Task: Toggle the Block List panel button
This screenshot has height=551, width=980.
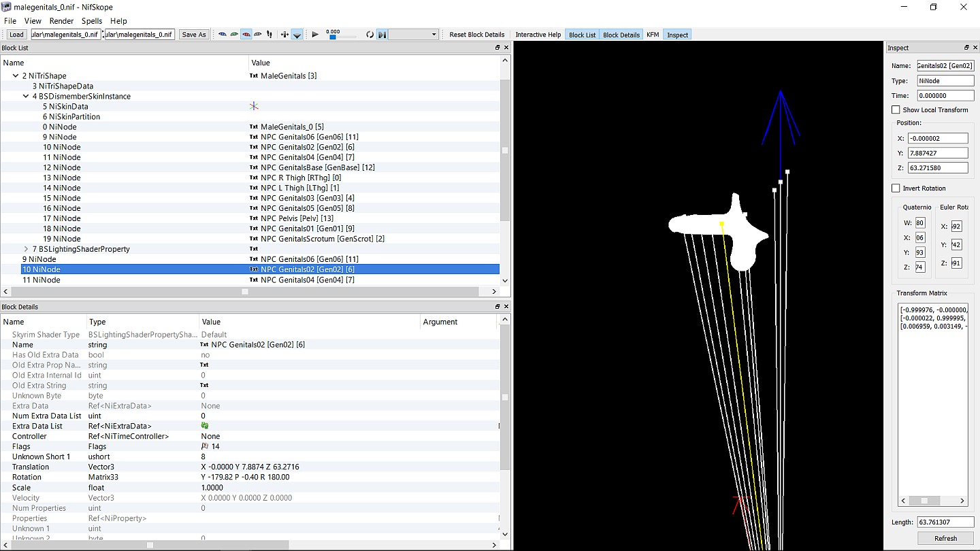Action: coord(582,35)
